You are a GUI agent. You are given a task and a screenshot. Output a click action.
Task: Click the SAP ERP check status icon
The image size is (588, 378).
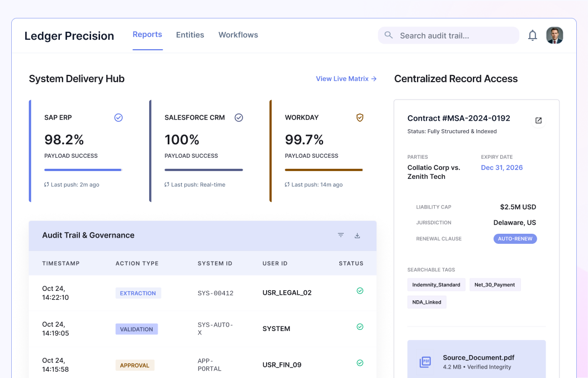click(118, 118)
